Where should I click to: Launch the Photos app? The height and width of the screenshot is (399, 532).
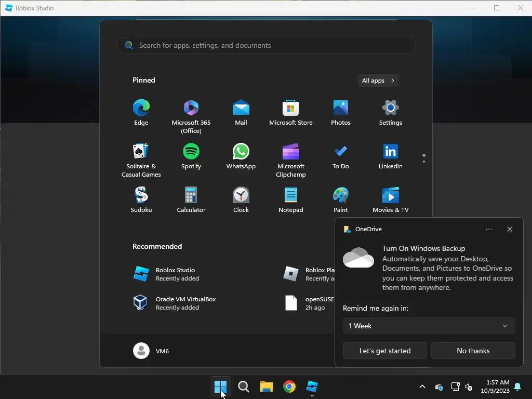click(x=341, y=113)
